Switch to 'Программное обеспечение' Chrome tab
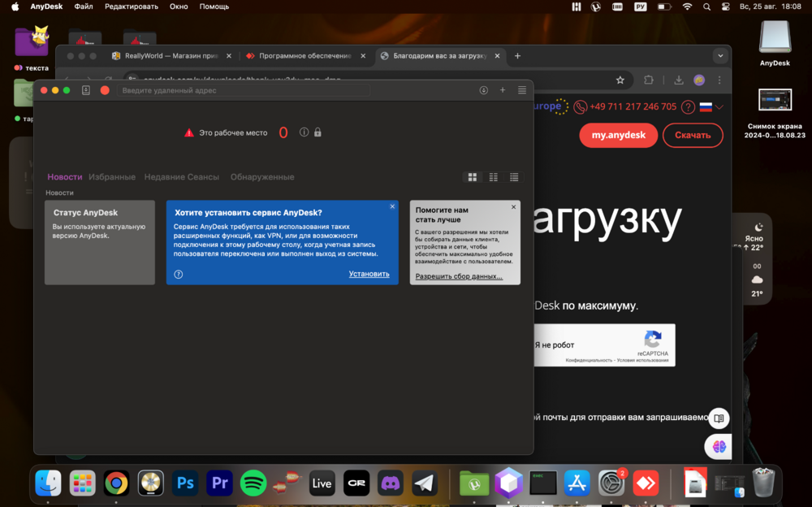The image size is (812, 507). click(305, 56)
